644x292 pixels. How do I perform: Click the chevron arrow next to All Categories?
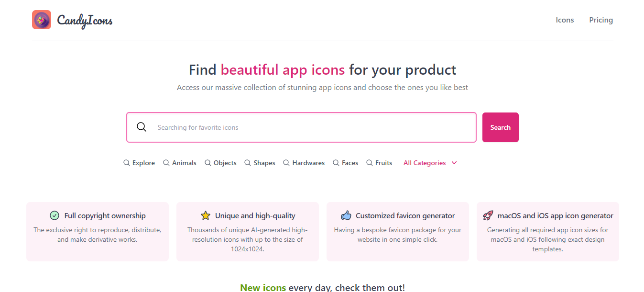pyautogui.click(x=454, y=163)
